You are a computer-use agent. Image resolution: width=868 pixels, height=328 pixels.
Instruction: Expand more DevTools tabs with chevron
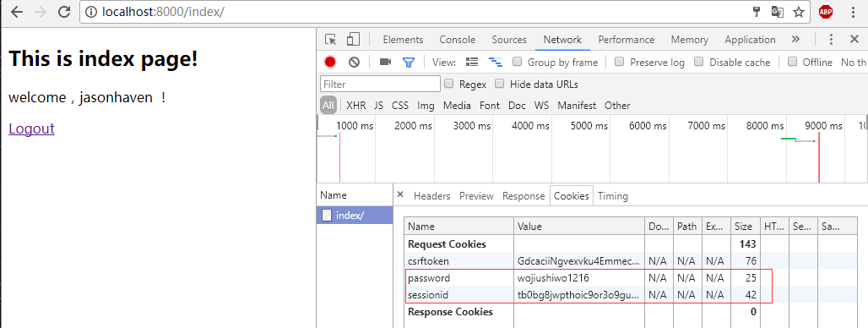coord(795,40)
